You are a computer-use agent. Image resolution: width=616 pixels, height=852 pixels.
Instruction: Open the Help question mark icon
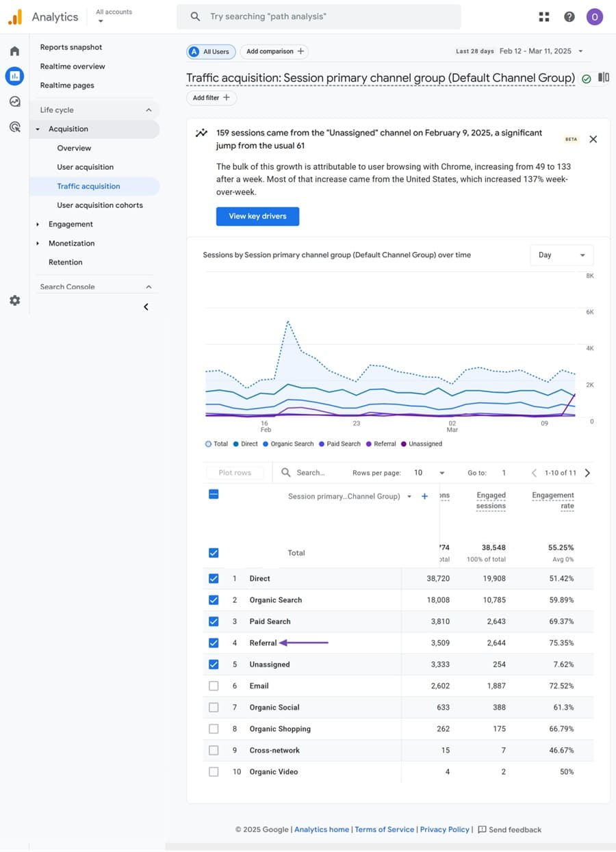point(569,17)
